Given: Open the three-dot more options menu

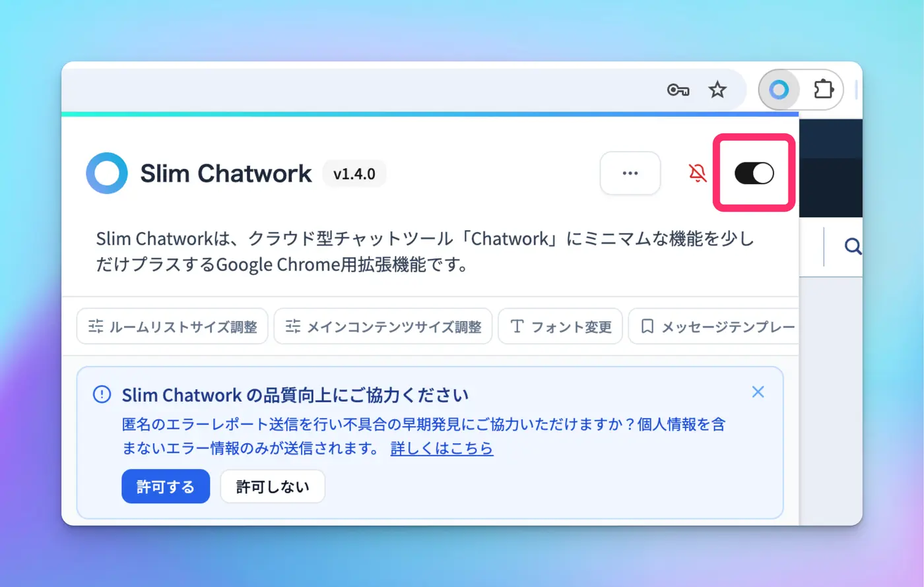Looking at the screenshot, I should 630,173.
